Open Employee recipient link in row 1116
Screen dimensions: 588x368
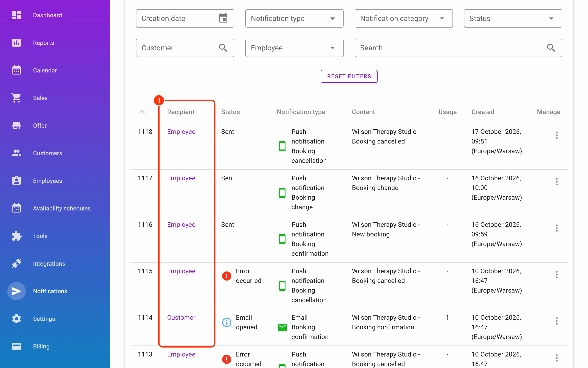[181, 225]
